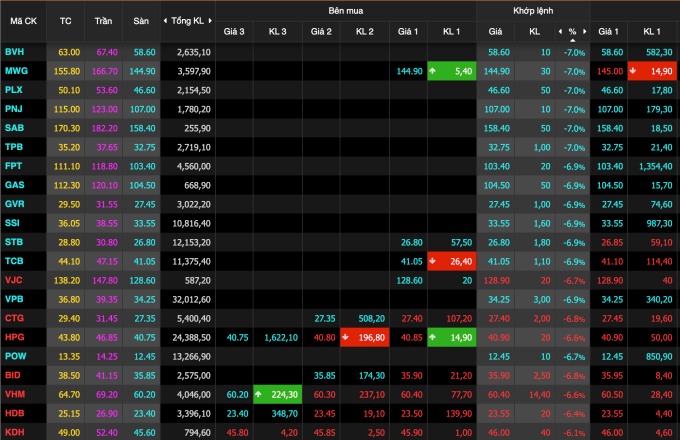Sort by the Trần column header
Screen dimensions: 680x440
click(x=103, y=21)
